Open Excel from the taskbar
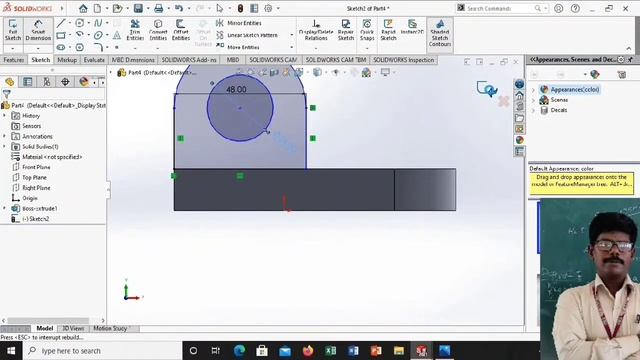The width and height of the screenshot is (640, 360). tap(331, 351)
